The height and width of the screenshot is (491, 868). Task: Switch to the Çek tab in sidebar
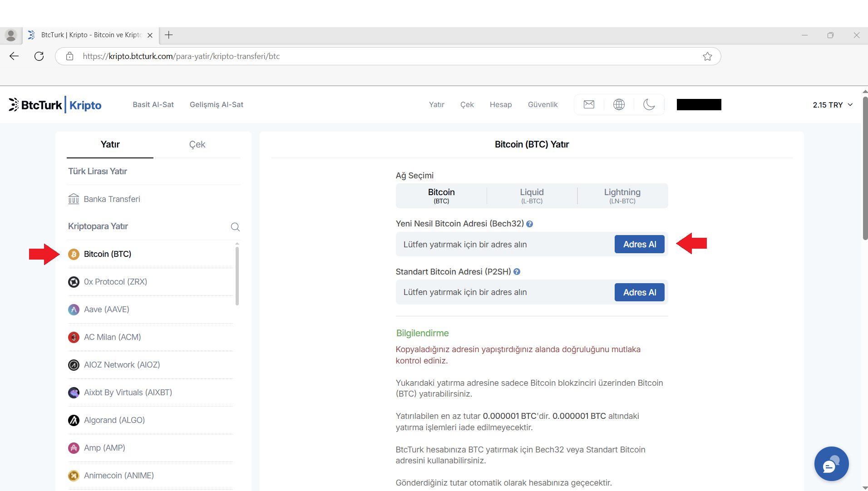197,144
